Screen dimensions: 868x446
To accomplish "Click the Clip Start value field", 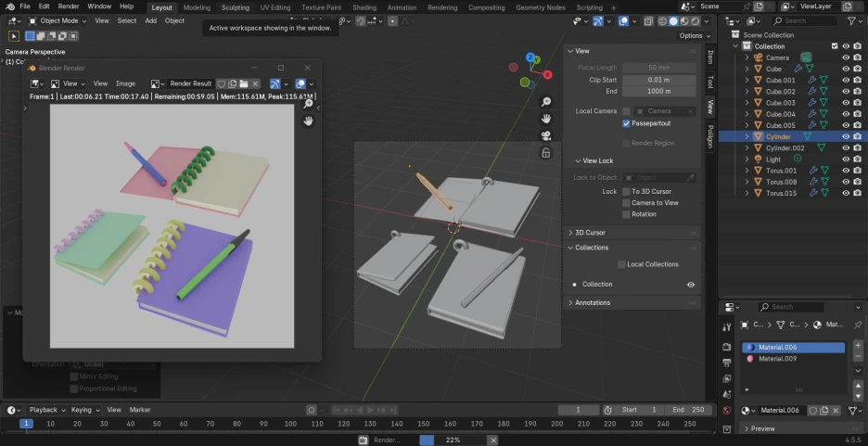I will pos(658,80).
